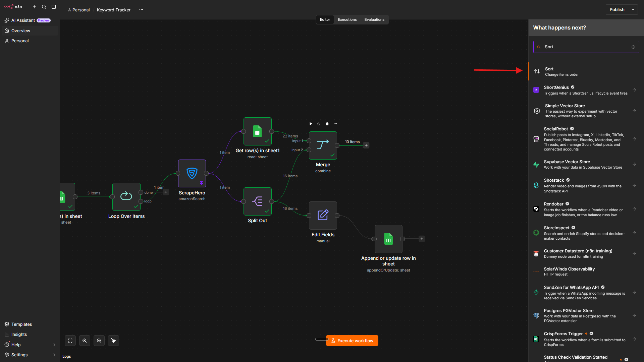Choose the Sort node result
The height and width of the screenshot is (362, 644).
point(586,71)
